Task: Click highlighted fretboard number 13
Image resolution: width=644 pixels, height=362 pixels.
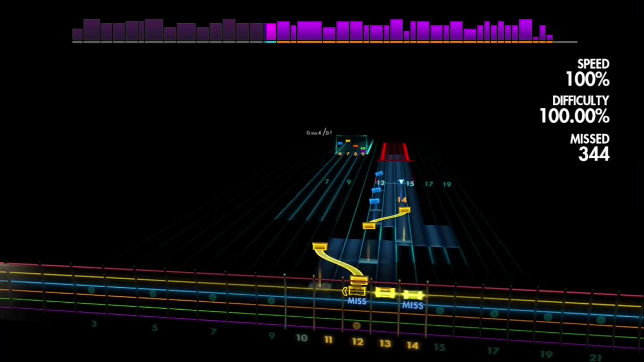Action: (x=385, y=344)
